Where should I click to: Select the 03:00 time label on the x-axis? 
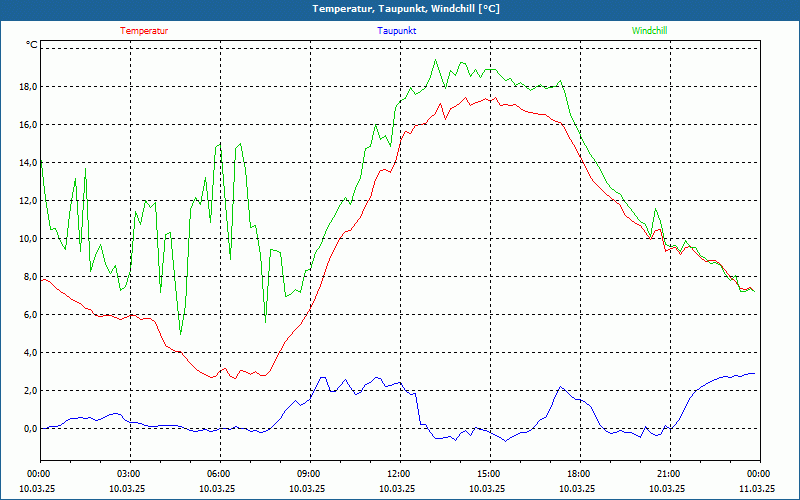[x=129, y=474]
